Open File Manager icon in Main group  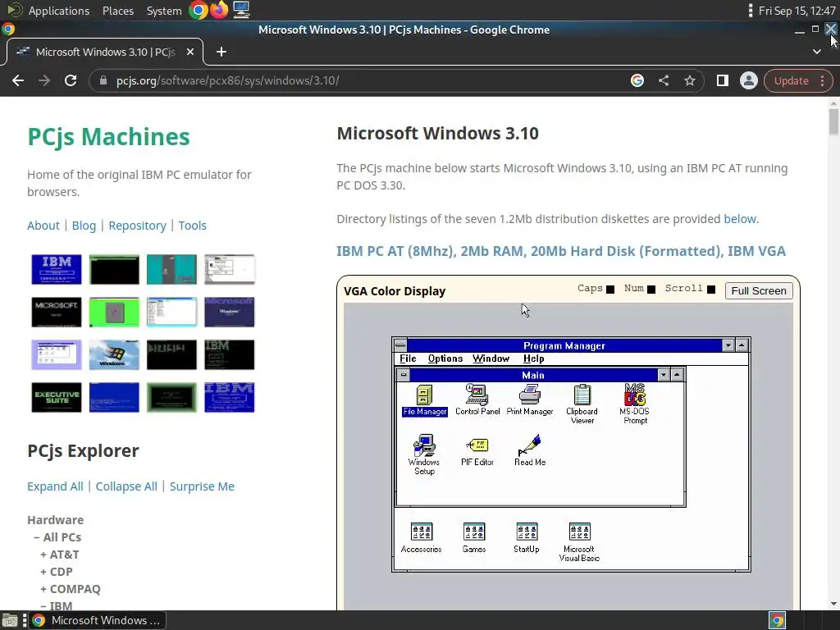[424, 400]
